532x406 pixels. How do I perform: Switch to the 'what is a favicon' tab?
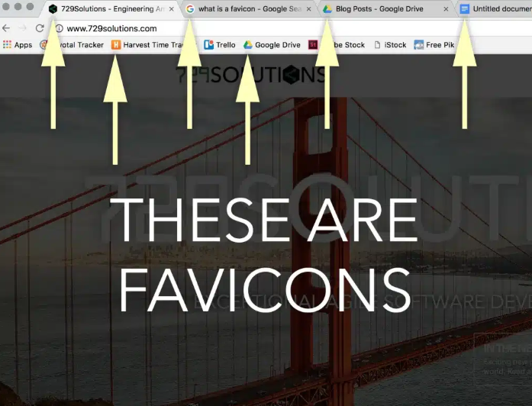250,9
